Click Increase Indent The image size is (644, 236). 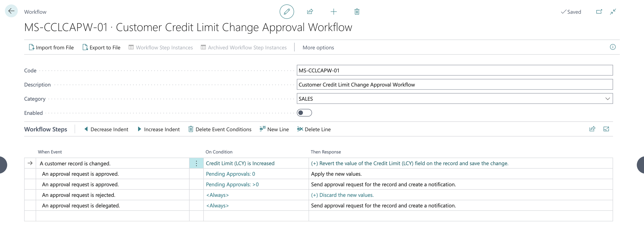[159, 129]
